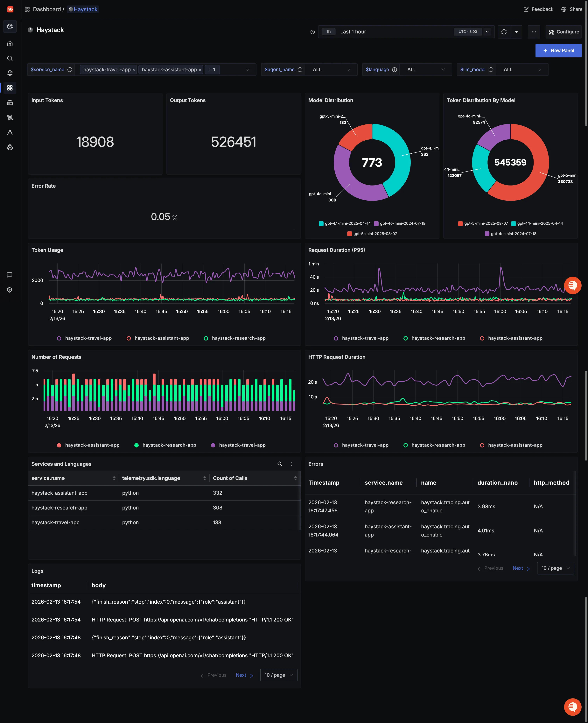Select the compass tool icon in sidebar
The image size is (588, 723).
(x=10, y=132)
